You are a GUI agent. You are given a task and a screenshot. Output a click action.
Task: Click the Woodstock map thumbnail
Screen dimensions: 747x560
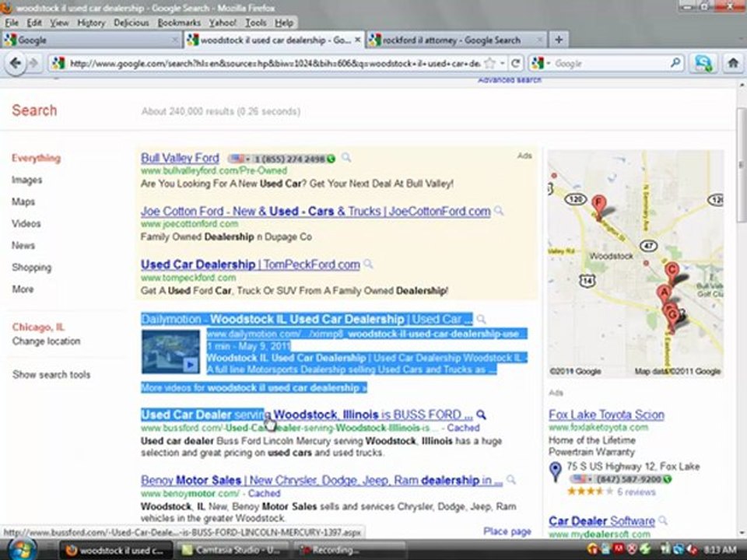coord(636,264)
